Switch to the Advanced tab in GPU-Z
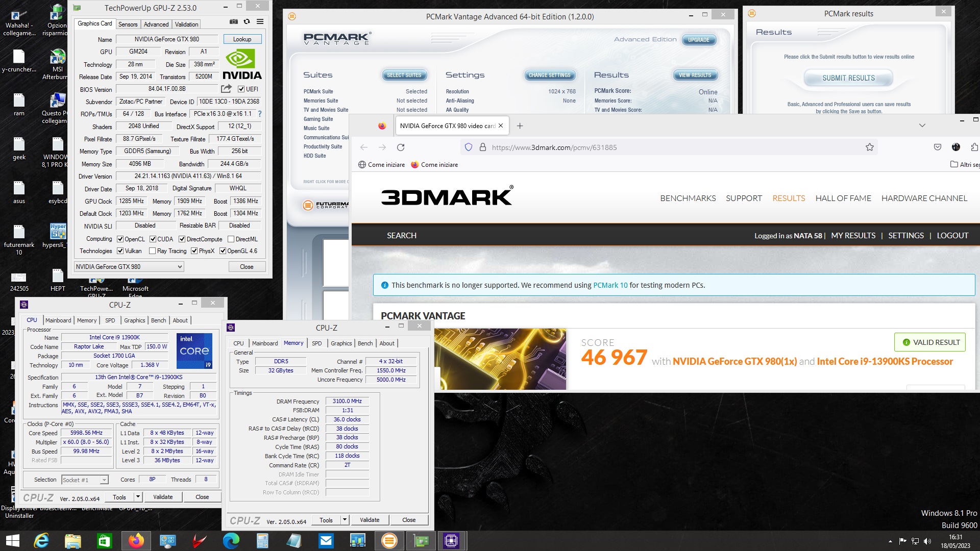The width and height of the screenshot is (980, 551). click(x=156, y=24)
